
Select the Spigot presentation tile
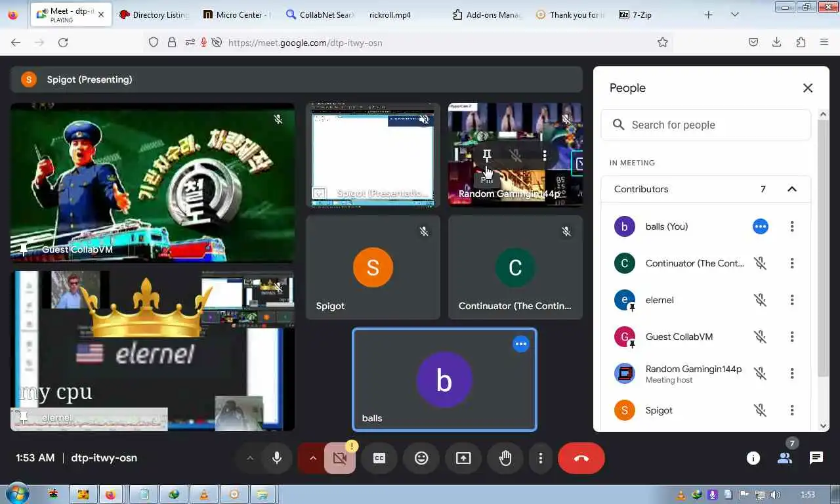373,155
